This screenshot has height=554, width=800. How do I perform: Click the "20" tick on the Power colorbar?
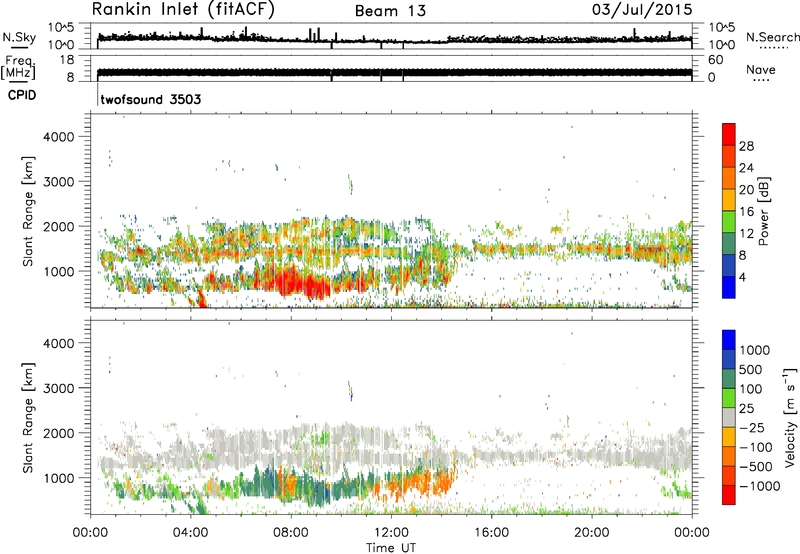coord(746,190)
